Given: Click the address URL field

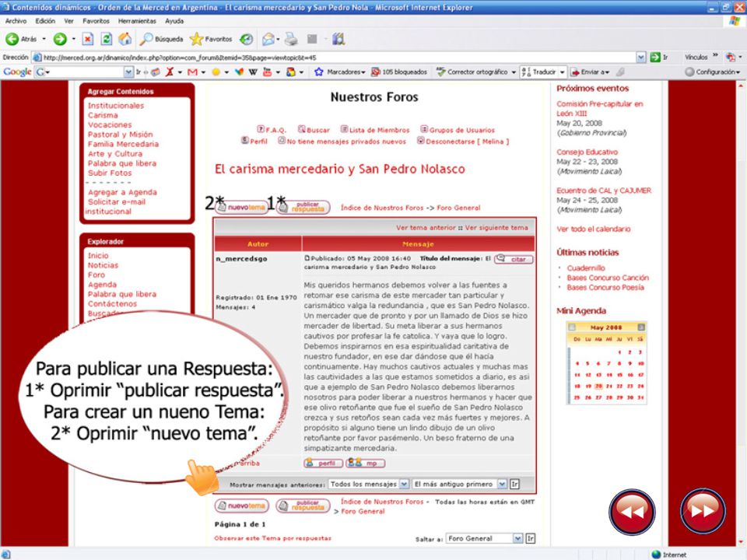Looking at the screenshot, I should (x=334, y=57).
